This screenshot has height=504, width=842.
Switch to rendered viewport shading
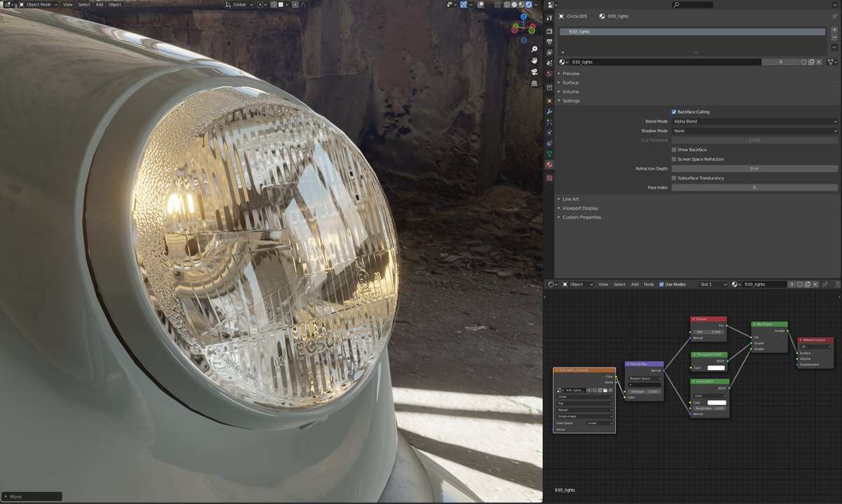click(528, 5)
